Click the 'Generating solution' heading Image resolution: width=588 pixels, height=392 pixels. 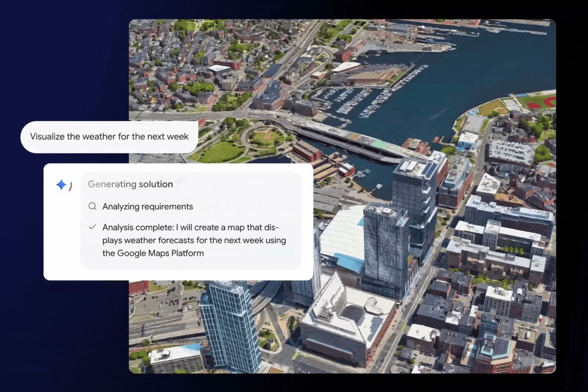pos(131,184)
